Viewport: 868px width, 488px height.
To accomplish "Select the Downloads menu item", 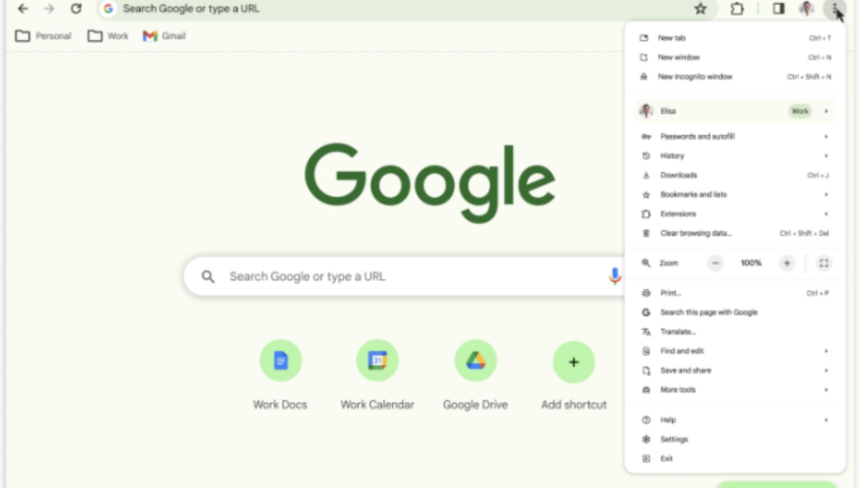I will coord(679,174).
